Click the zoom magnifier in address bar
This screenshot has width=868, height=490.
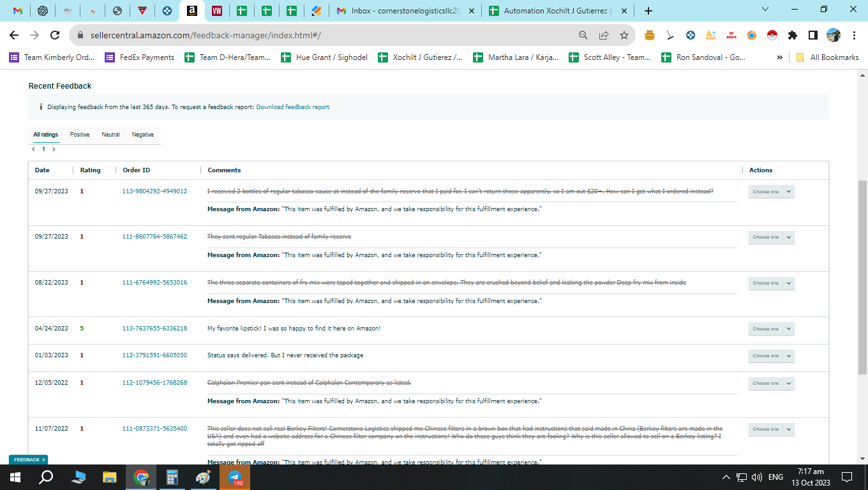(583, 35)
